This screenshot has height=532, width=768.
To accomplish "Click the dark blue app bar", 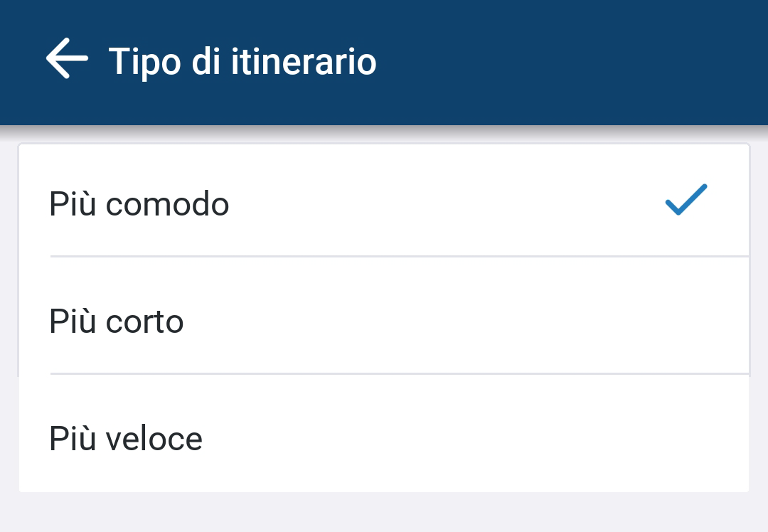I will 569,63.
